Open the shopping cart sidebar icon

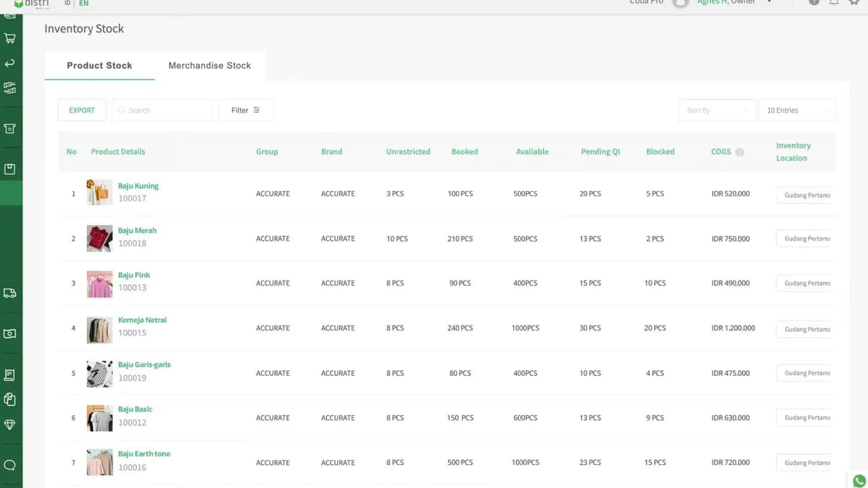pos(10,38)
